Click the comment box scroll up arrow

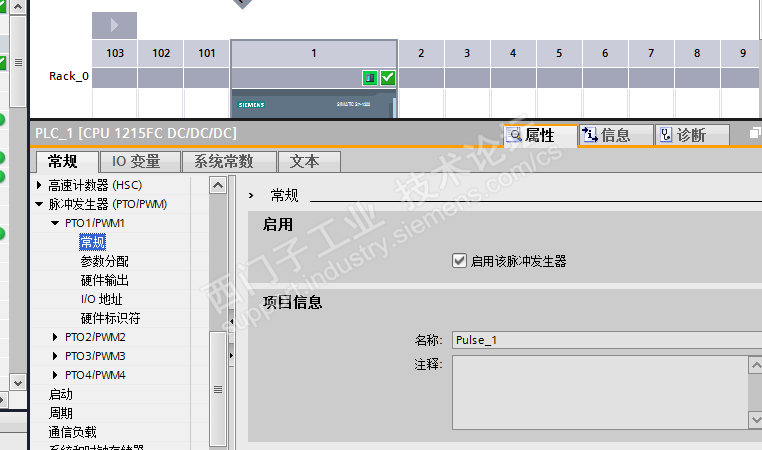[755, 364]
